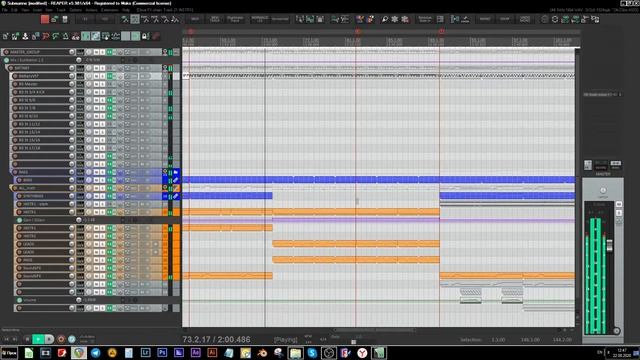Click the red square toolbar button

(45, 19)
